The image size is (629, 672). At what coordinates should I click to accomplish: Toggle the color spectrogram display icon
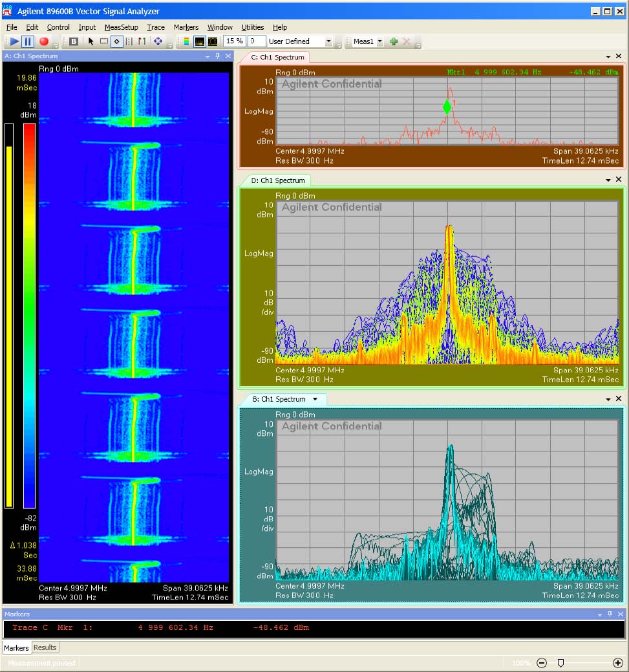point(186,41)
